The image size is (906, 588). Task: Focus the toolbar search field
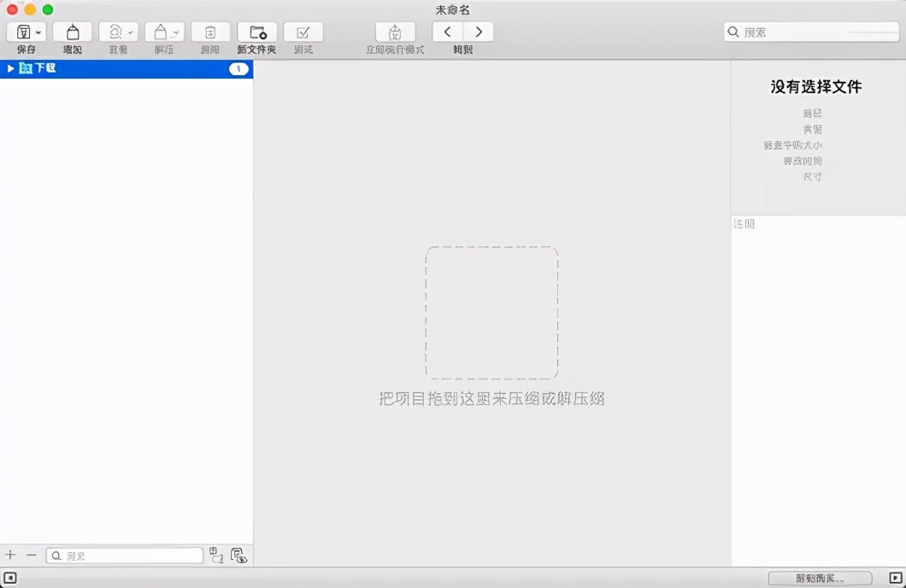811,32
